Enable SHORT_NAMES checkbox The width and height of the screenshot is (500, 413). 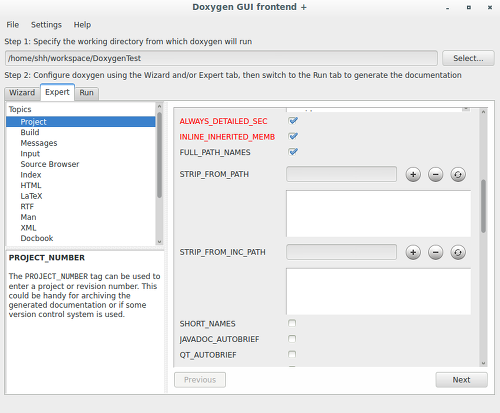tap(292, 323)
